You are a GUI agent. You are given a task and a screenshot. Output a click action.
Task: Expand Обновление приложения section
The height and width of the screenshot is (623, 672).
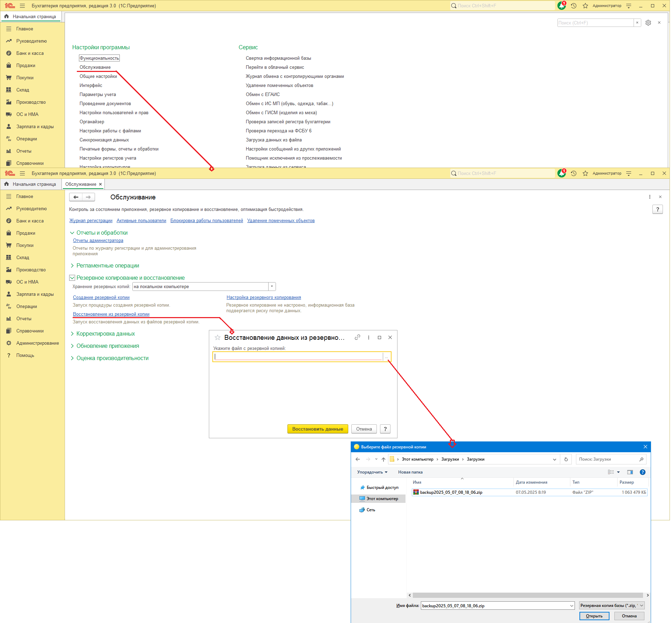(72, 346)
